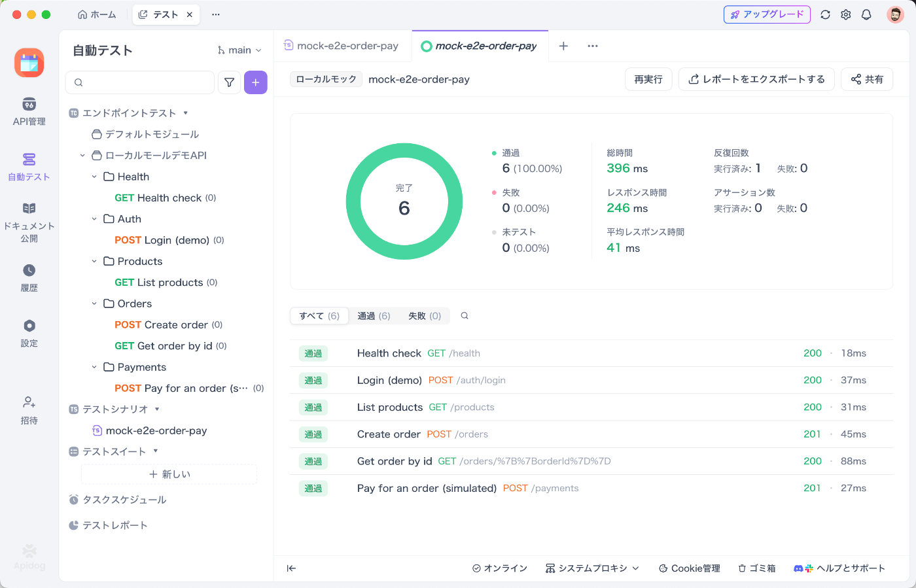Click アップグレード button
The image size is (916, 588).
tap(767, 14)
